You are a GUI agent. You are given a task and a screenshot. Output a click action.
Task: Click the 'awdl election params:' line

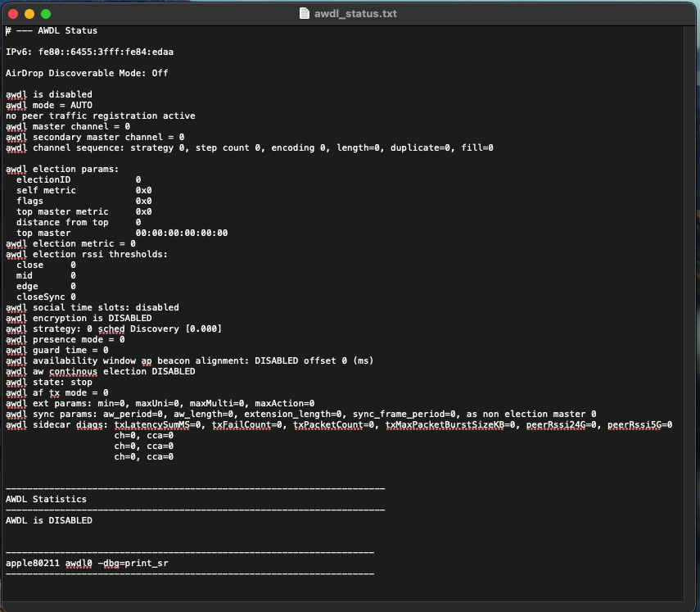pyautogui.click(x=61, y=169)
